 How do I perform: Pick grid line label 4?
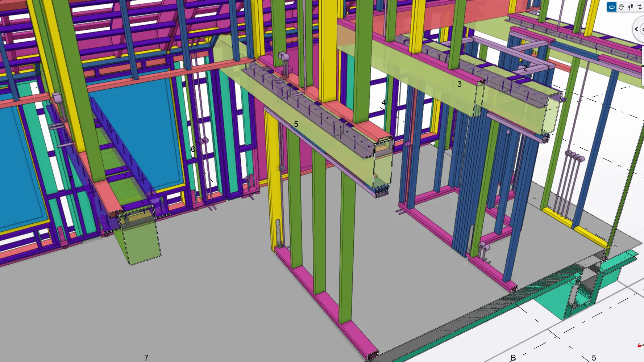point(383,103)
